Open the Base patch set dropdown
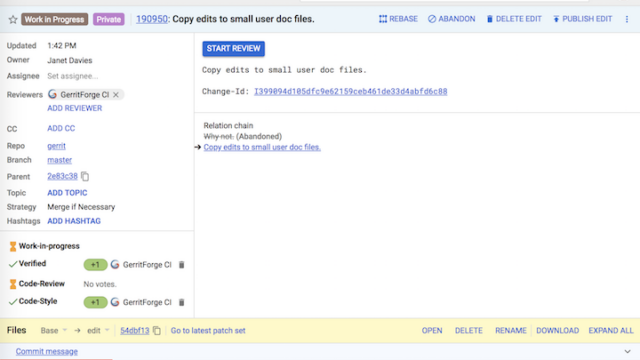 [53, 331]
